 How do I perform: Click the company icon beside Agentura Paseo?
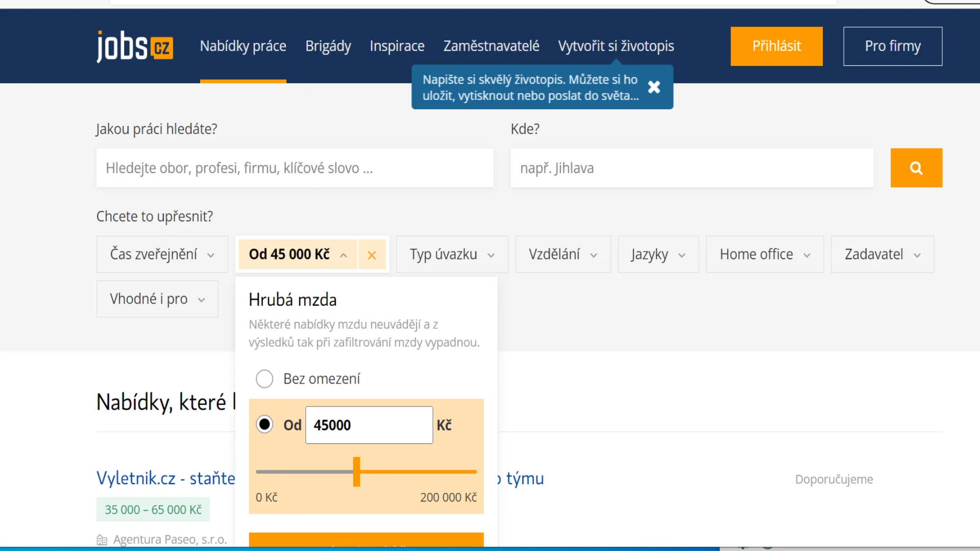102,540
